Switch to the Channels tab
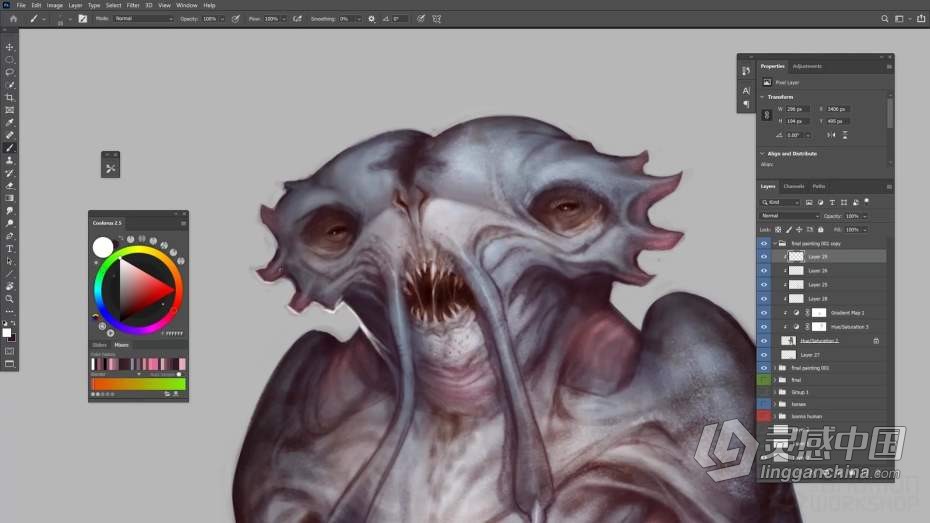The height and width of the screenshot is (523, 930). [x=794, y=186]
